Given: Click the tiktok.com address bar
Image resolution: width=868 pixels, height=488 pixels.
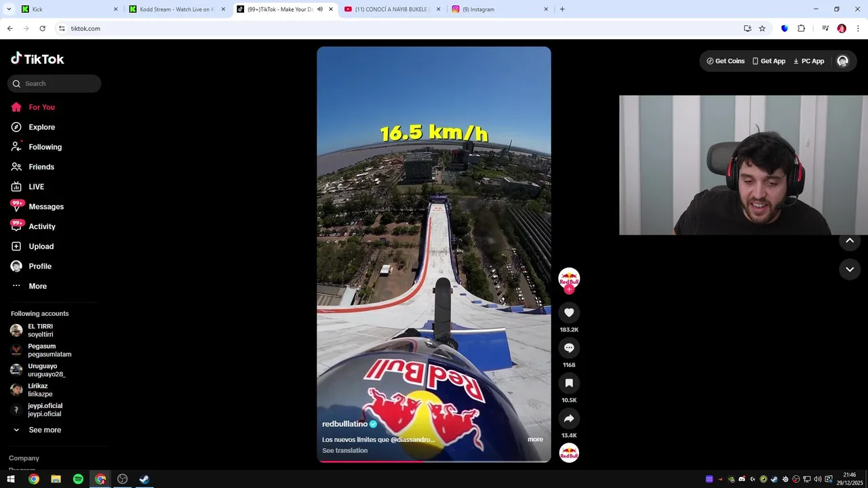Looking at the screenshot, I should (400, 28).
